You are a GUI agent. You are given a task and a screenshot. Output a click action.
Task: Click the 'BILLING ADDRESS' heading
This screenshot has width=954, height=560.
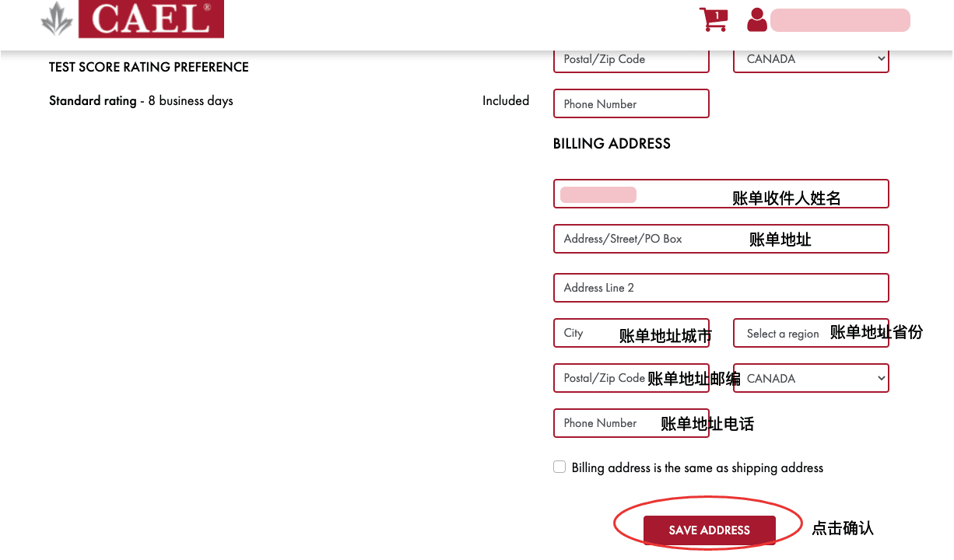[x=612, y=144]
